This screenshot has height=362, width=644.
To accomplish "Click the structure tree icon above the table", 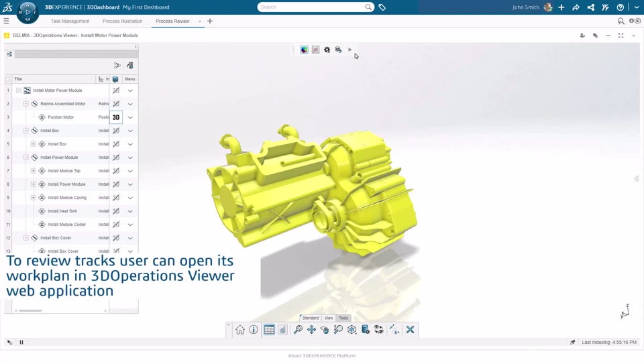I will point(9,54).
